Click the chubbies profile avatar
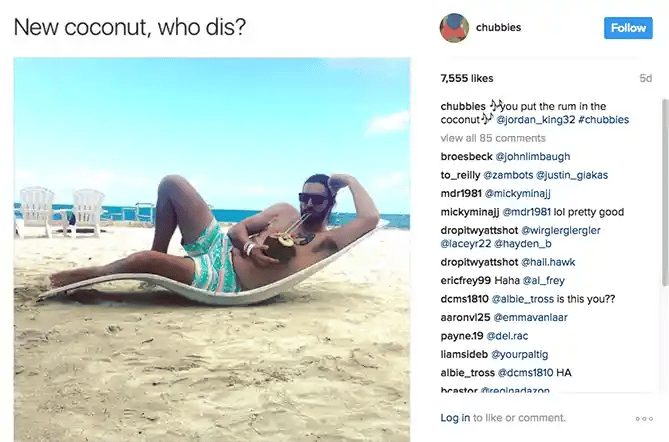 tap(454, 28)
